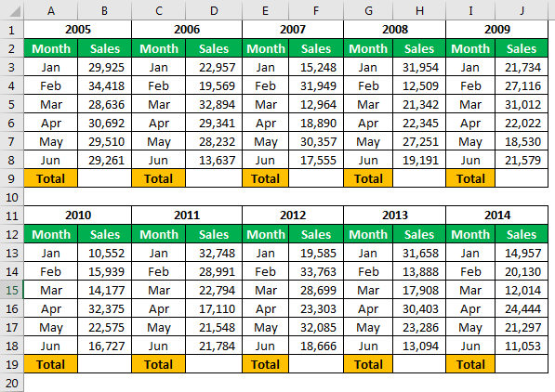Click the 2009 year heading cell
Screen dimensions: 555x392
pos(497,30)
